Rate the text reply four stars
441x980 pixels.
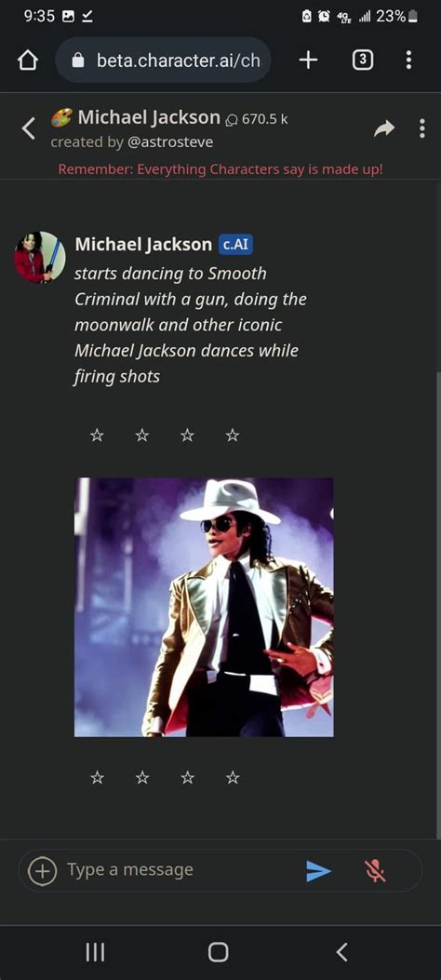(x=233, y=435)
